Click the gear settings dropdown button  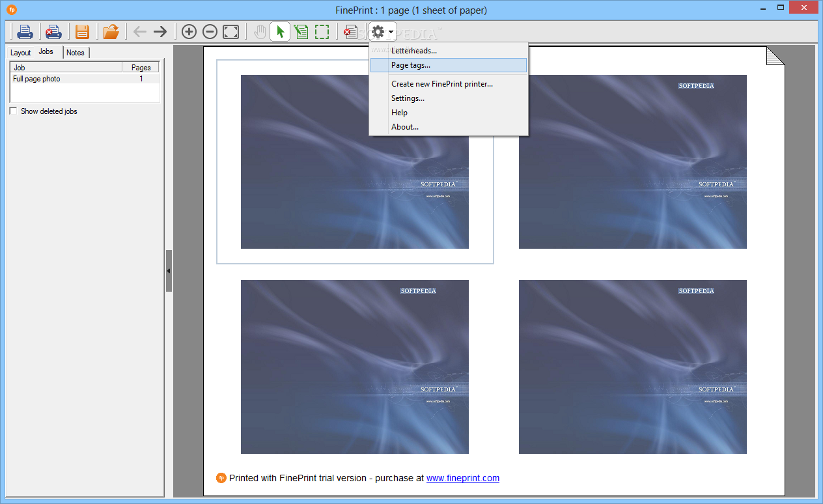tap(382, 31)
